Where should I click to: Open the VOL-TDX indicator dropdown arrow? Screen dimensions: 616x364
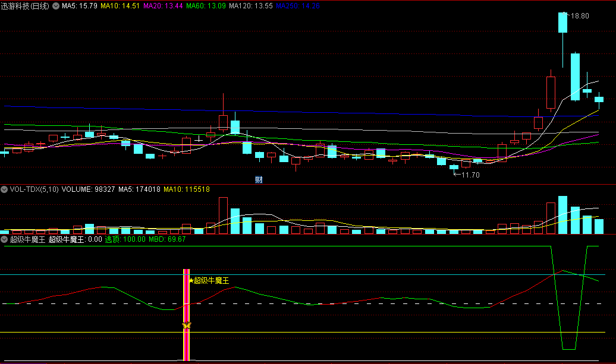[4, 189]
